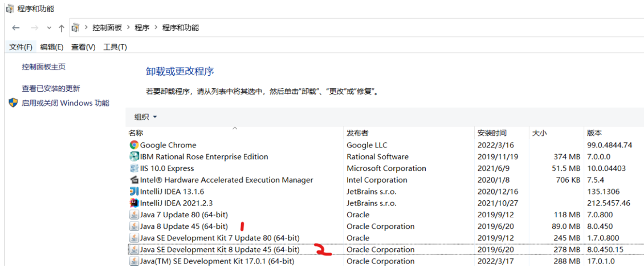644x268 pixels.
Task: Click the Windows features shield icon
Action: 13,103
